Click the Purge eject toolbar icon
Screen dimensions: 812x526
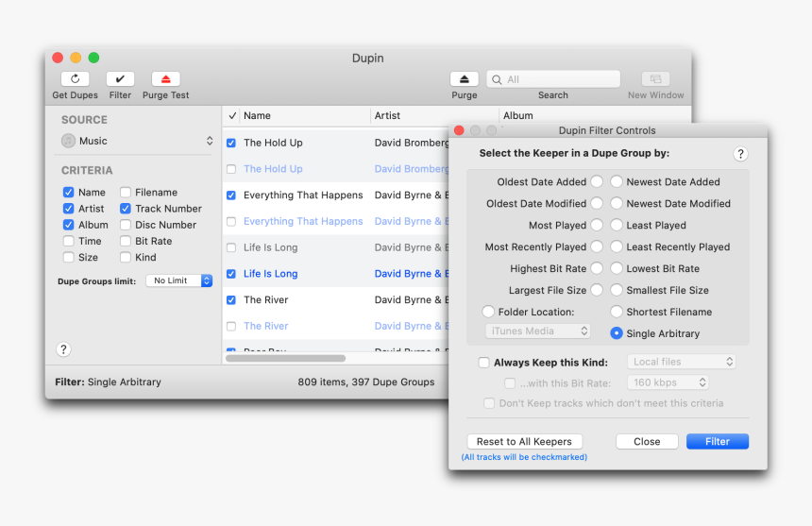point(464,78)
